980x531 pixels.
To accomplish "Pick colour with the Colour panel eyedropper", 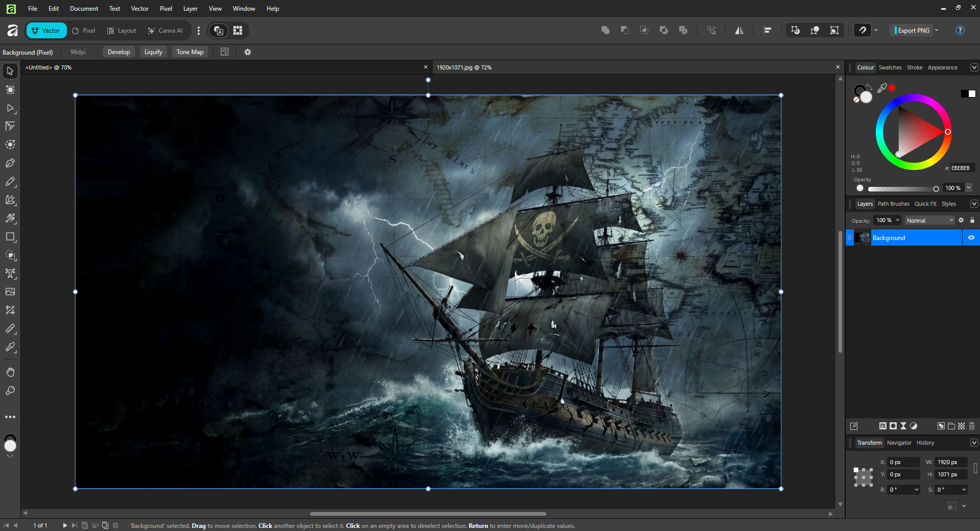I will pyautogui.click(x=882, y=88).
